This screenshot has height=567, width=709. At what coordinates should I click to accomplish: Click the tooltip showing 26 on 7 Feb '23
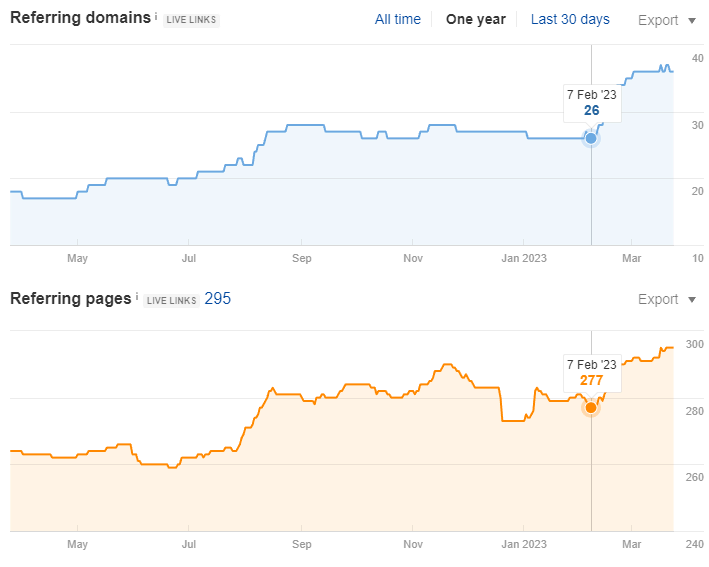tap(592, 103)
